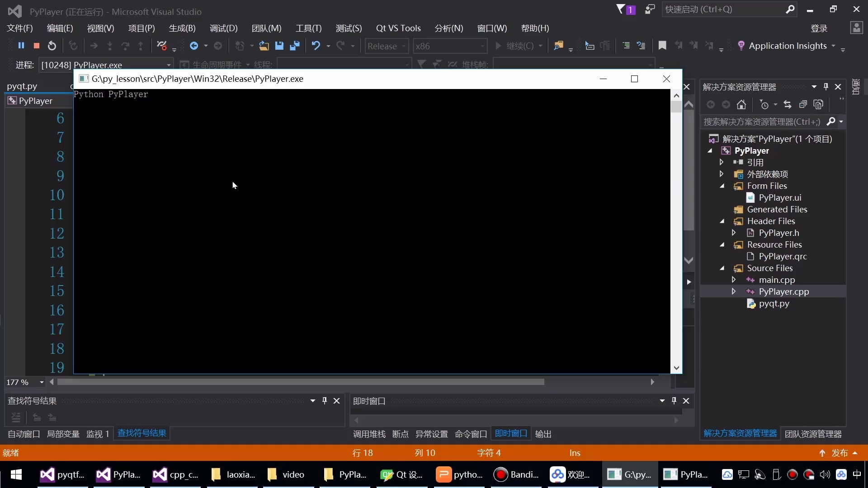The image size is (868, 488).
Task: Open the 调试(D) menu
Action: [223, 28]
